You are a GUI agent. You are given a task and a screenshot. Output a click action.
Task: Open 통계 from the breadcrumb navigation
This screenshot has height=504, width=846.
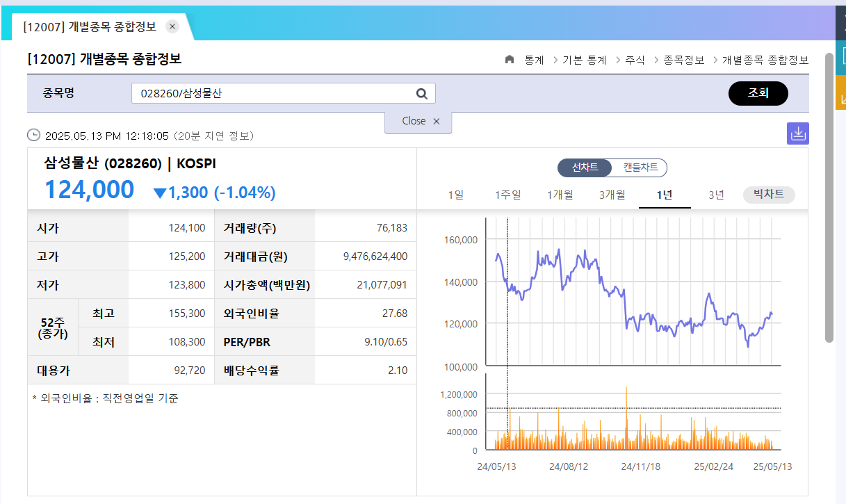click(x=533, y=60)
